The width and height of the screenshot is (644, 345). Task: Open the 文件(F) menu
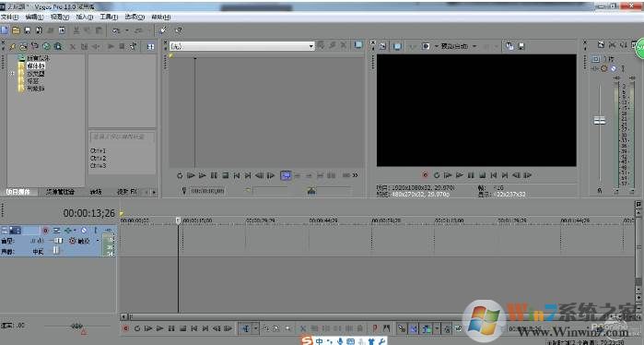(x=9, y=17)
